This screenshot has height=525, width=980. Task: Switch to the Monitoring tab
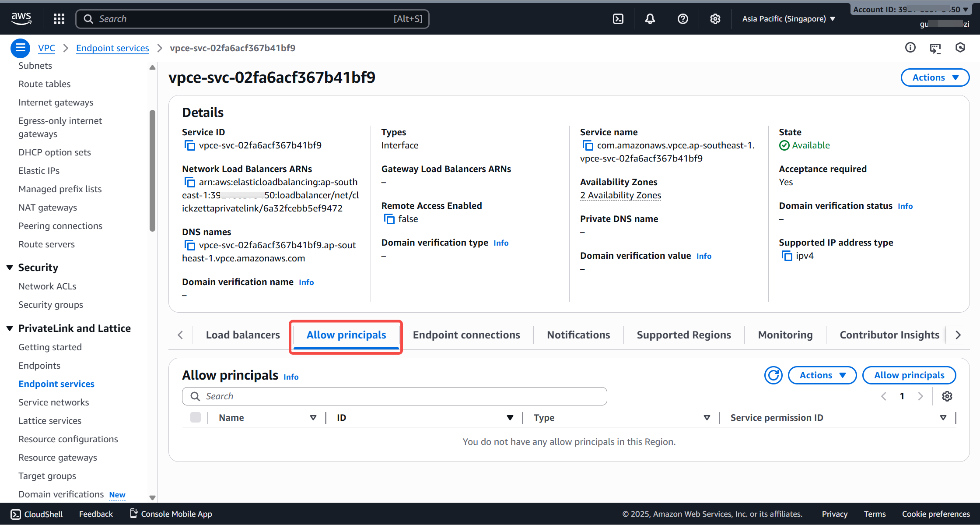(x=785, y=335)
